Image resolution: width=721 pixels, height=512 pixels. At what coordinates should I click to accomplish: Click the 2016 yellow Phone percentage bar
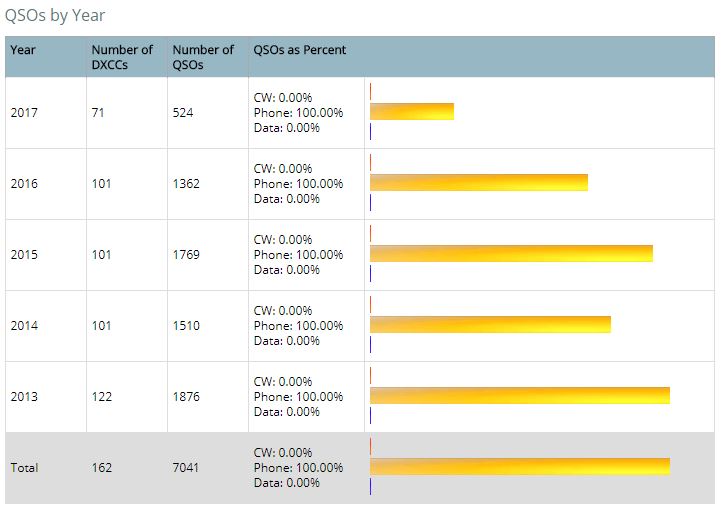tap(479, 182)
